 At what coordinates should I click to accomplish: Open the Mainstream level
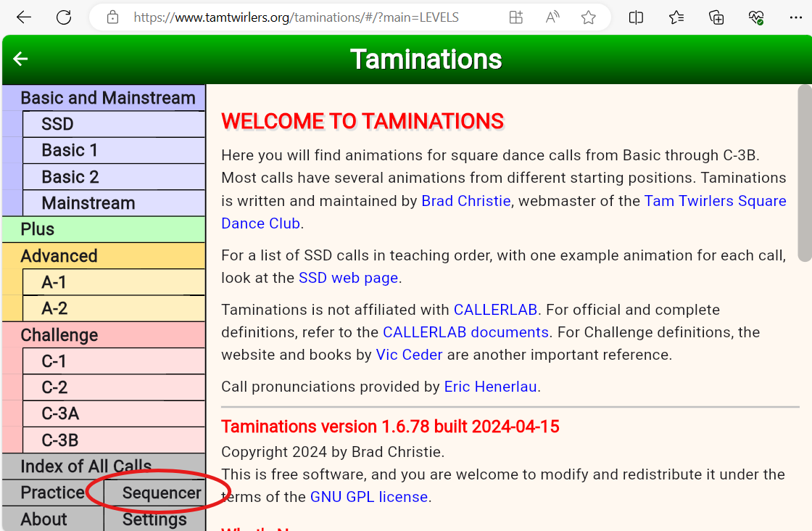click(114, 203)
